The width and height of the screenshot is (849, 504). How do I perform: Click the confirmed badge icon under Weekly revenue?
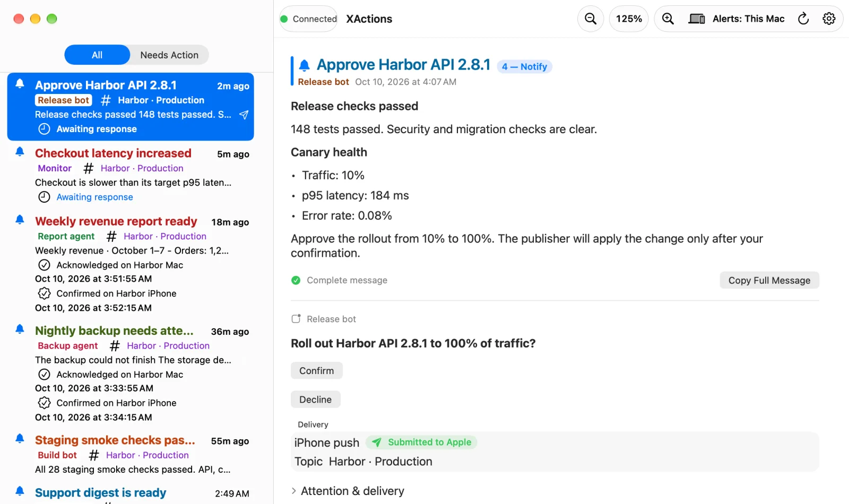coord(45,293)
